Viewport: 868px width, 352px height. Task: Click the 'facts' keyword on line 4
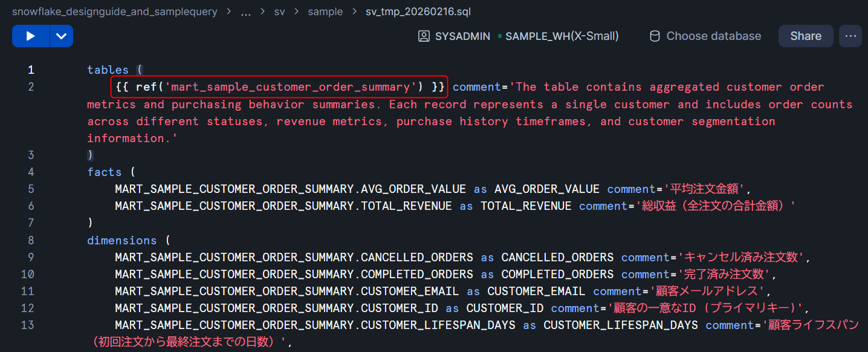[105, 172]
